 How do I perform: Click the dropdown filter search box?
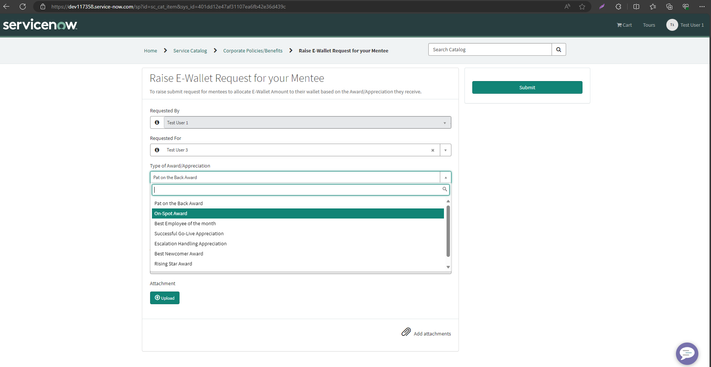click(x=301, y=189)
